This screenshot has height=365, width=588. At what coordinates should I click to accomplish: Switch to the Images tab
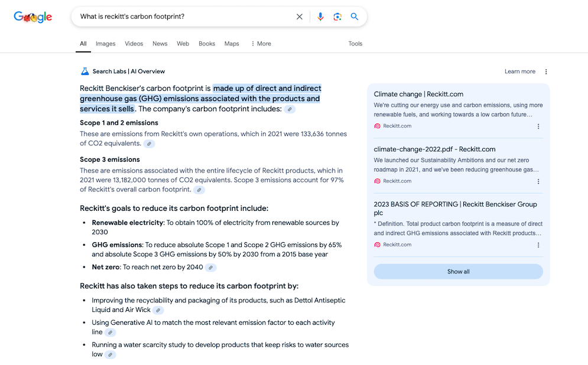click(105, 44)
